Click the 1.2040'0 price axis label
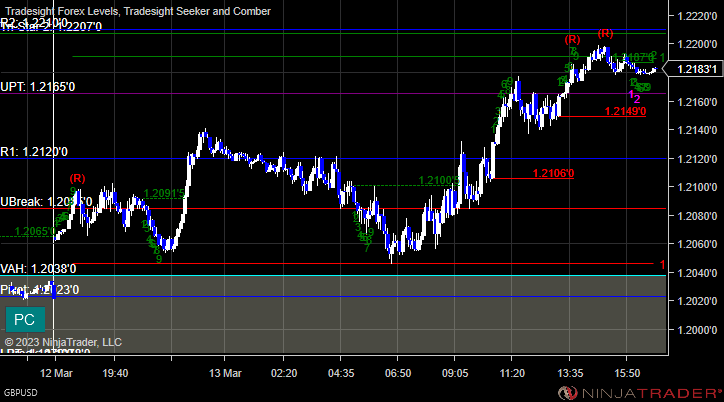724x402 pixels. coord(697,273)
